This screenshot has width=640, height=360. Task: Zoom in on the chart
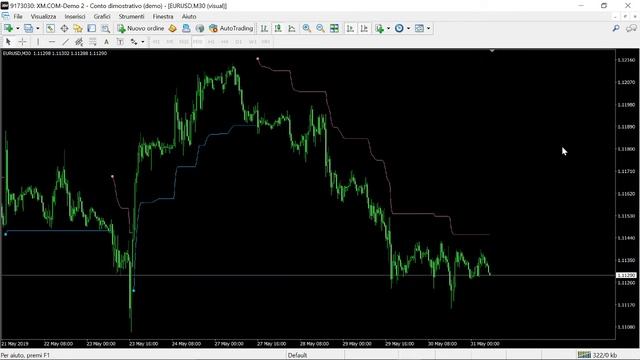coord(307,28)
